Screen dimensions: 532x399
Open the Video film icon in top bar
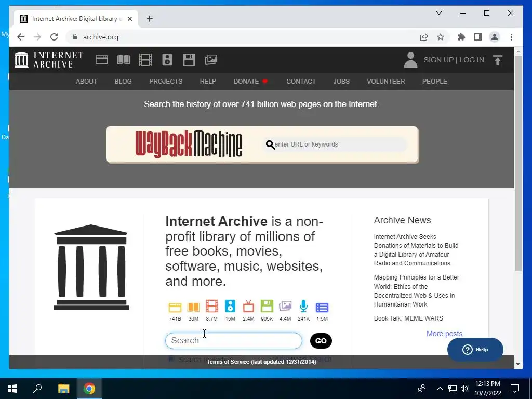point(145,60)
